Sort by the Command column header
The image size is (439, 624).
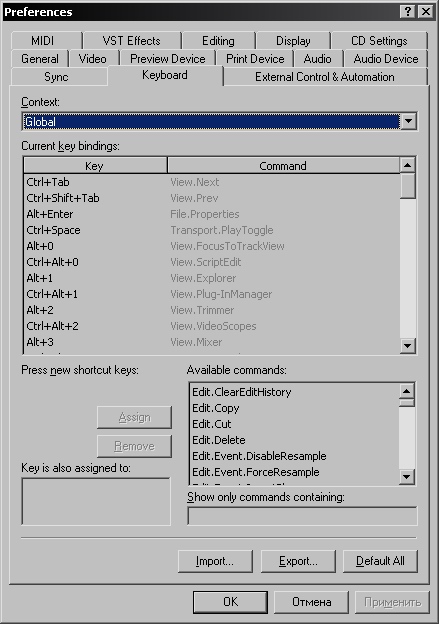coord(283,166)
